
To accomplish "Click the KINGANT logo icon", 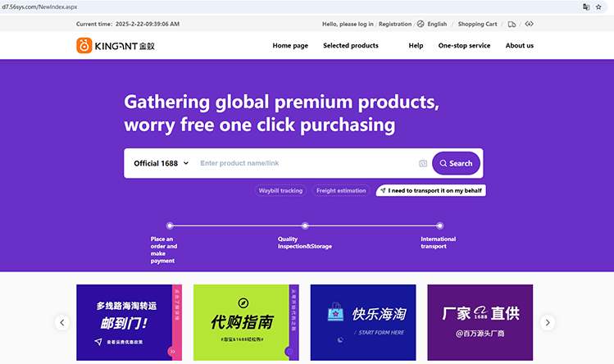I will point(84,45).
